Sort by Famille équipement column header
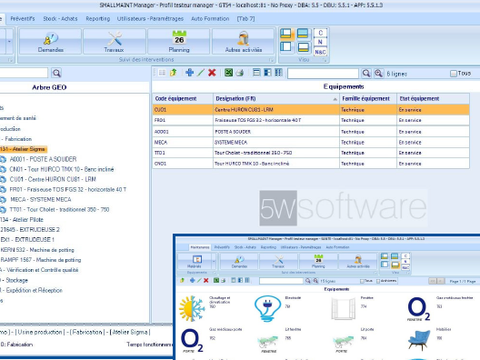 click(x=368, y=99)
